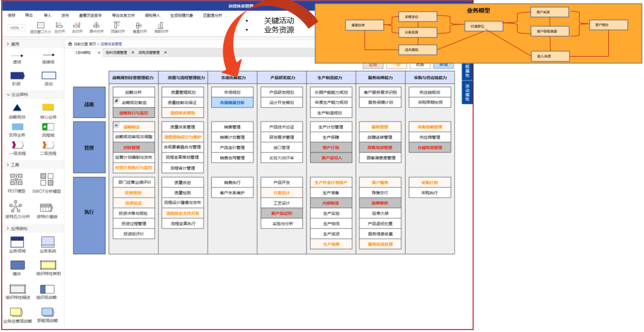This screenshot has width=644, height=332.
Task: Close the CBM架构 tab
Action: coord(100,52)
